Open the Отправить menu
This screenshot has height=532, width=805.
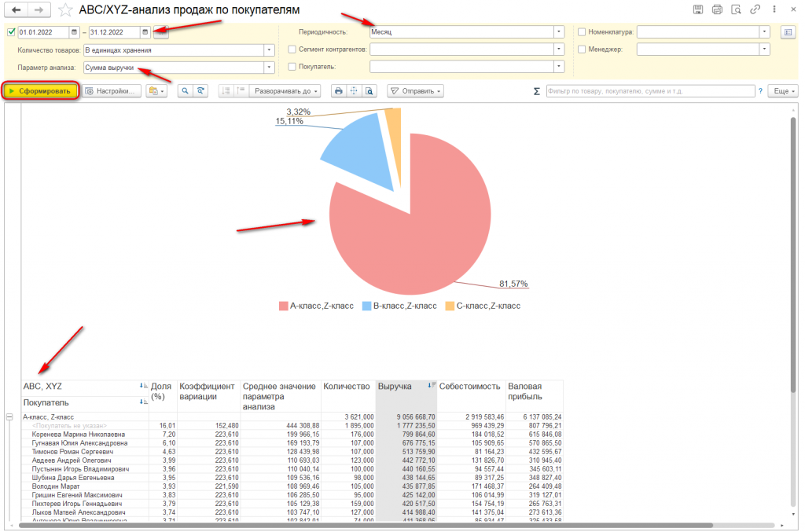[x=415, y=91]
